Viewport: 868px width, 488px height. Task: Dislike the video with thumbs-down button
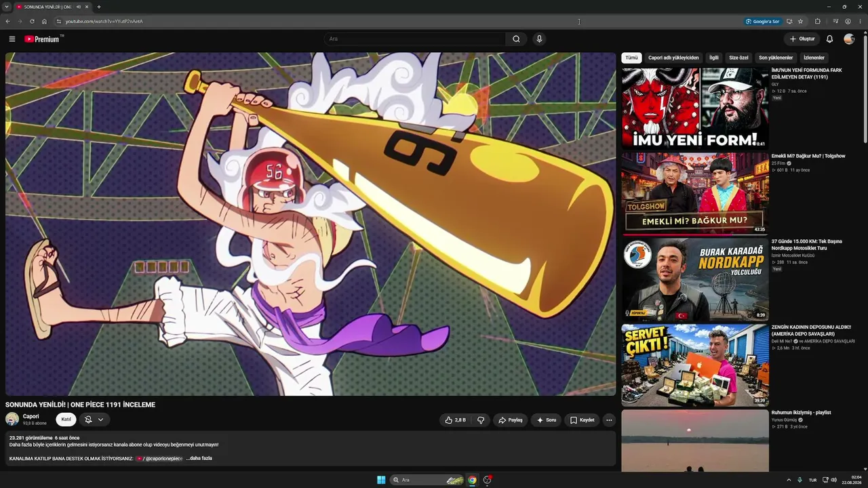[481, 420]
